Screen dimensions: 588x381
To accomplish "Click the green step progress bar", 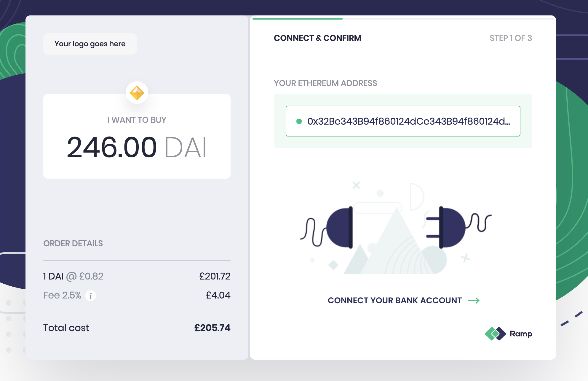I will click(x=298, y=18).
